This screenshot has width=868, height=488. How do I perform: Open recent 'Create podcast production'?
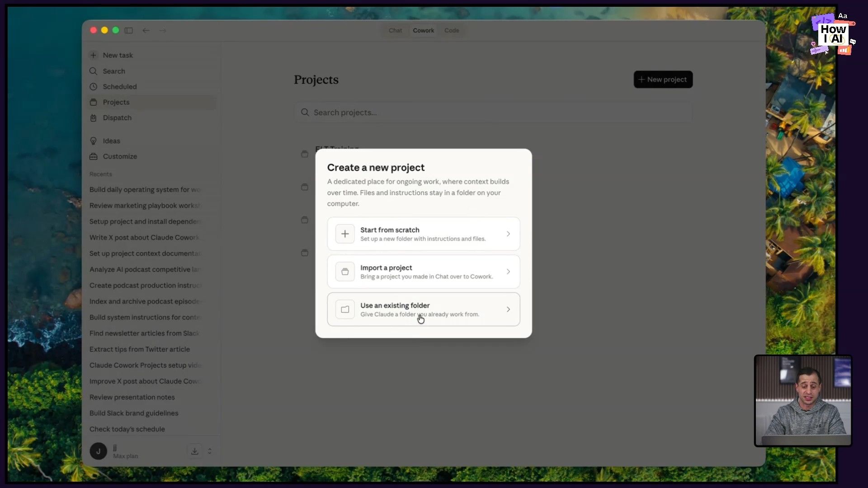[x=146, y=285]
